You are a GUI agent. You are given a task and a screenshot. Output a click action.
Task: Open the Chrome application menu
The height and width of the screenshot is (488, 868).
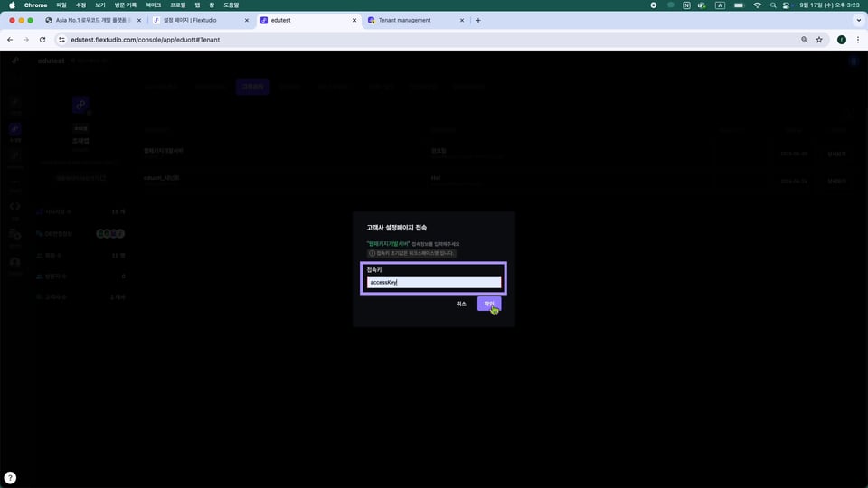[35, 5]
